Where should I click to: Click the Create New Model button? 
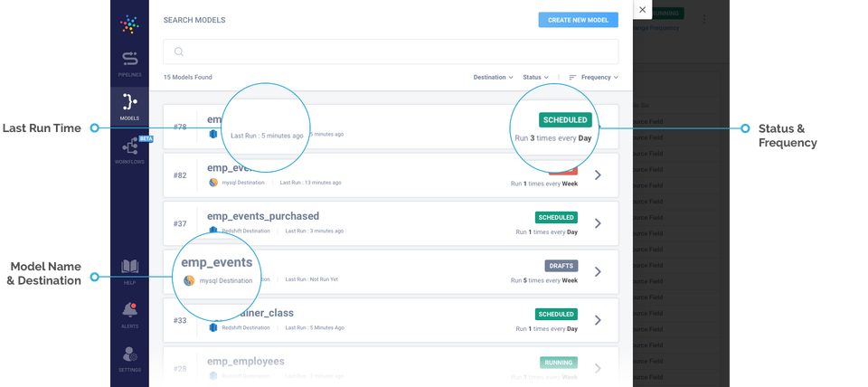(x=578, y=20)
